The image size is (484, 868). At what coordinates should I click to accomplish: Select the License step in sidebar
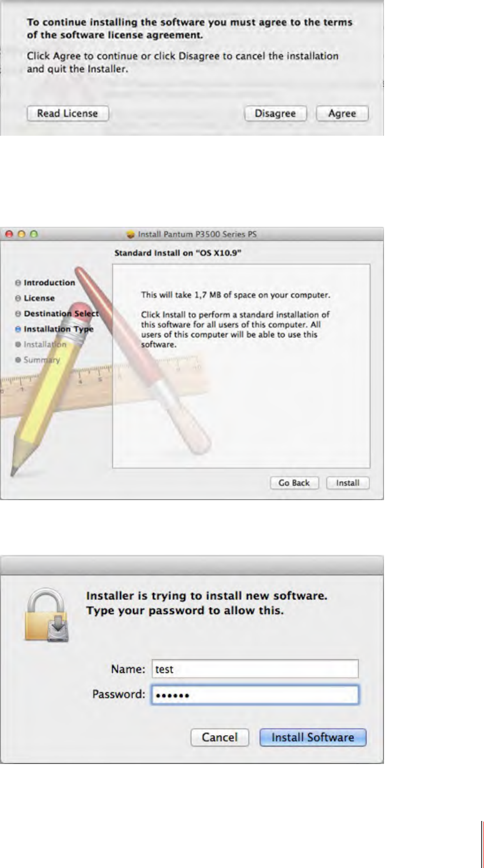[x=35, y=299]
